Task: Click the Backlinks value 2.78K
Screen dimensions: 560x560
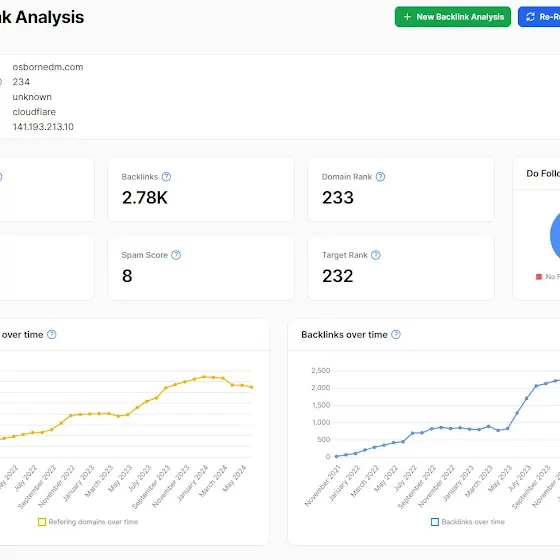Action: pyautogui.click(x=145, y=198)
